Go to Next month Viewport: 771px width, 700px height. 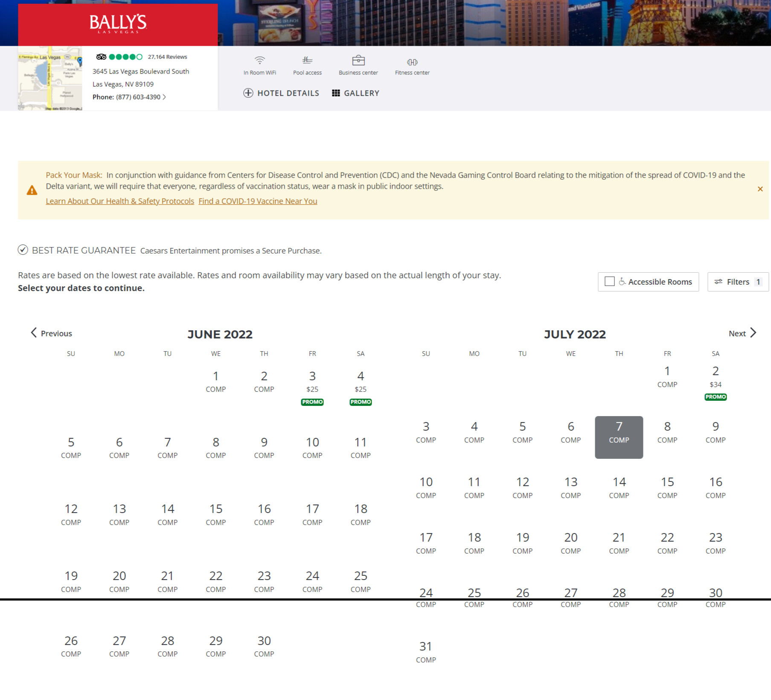coord(742,333)
